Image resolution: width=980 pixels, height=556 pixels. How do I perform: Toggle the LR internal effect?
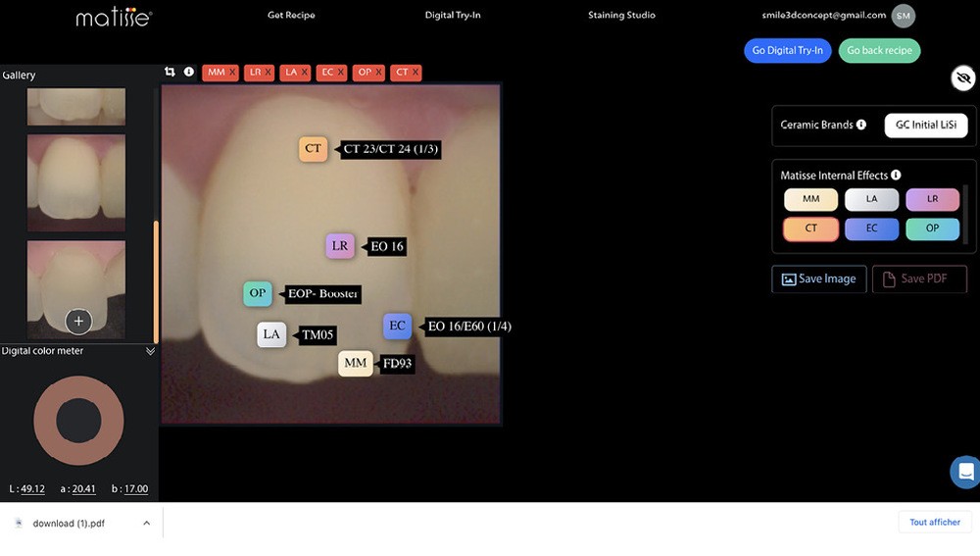click(931, 199)
